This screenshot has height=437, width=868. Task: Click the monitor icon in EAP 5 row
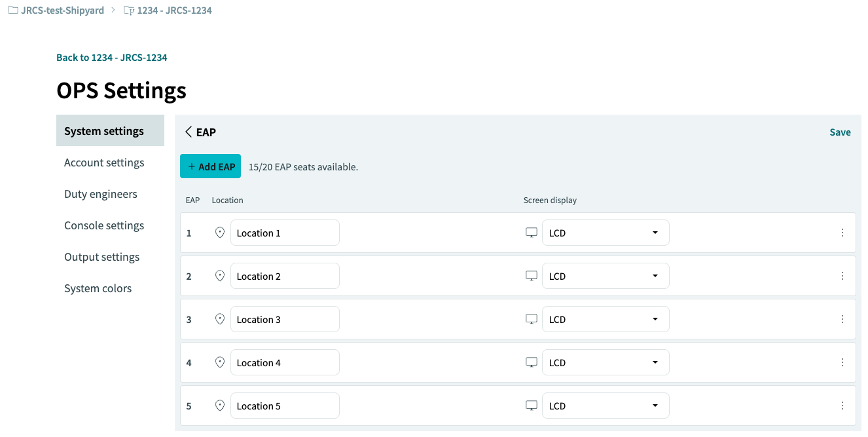(x=532, y=406)
